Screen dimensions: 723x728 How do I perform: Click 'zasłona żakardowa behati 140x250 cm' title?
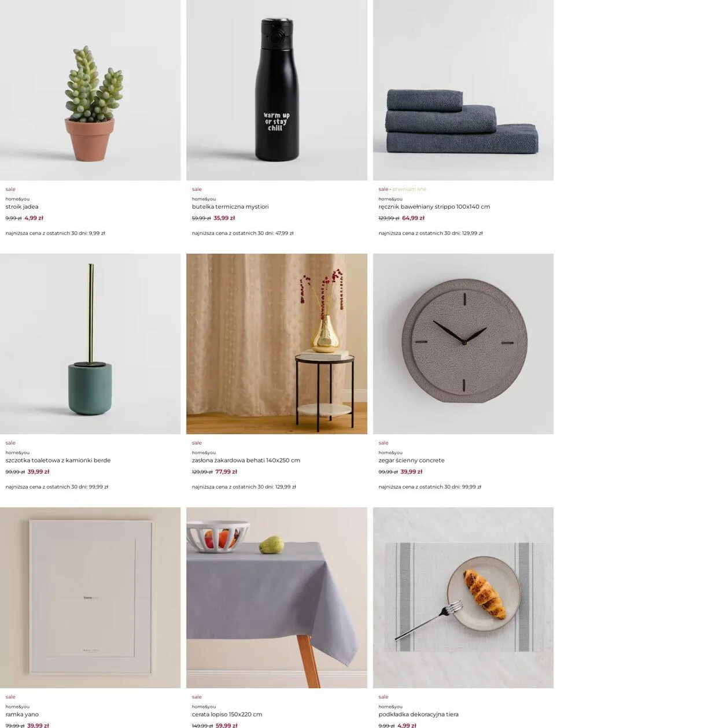point(246,461)
